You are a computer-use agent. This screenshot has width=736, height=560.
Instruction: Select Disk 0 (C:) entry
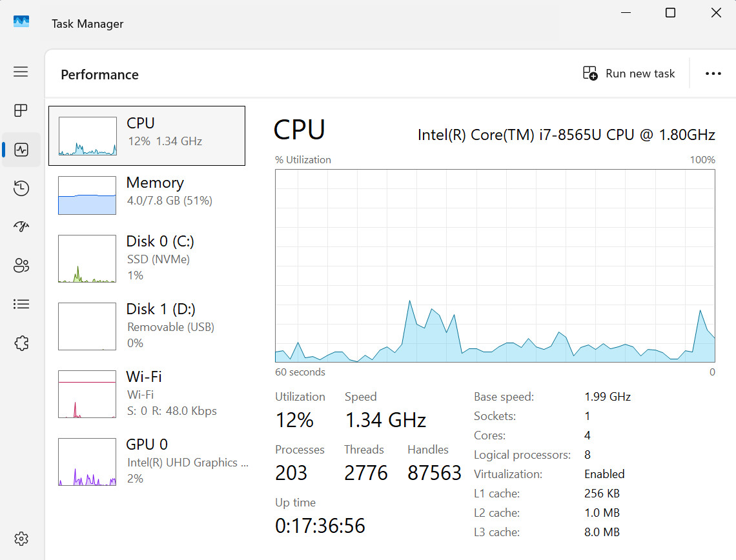(147, 259)
